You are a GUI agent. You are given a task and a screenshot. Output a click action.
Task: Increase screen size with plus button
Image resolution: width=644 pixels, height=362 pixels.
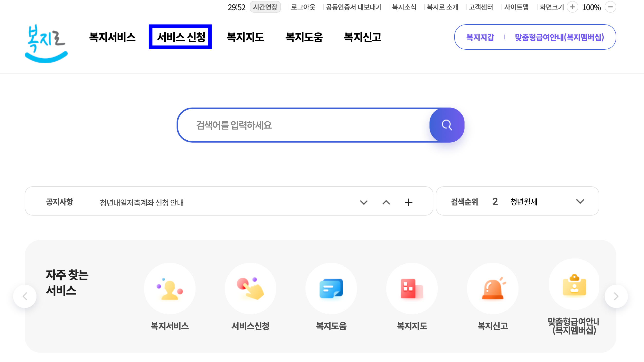[x=572, y=7]
